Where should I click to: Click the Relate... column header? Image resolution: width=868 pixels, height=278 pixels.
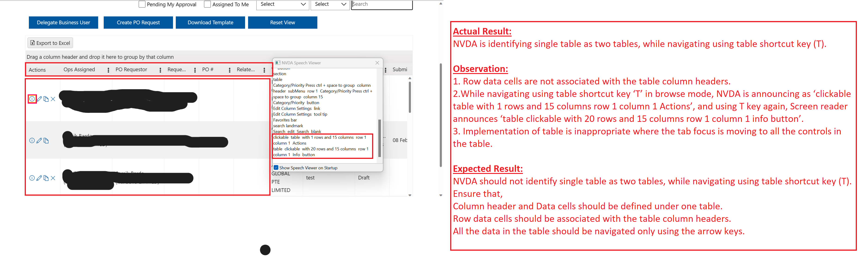point(245,69)
